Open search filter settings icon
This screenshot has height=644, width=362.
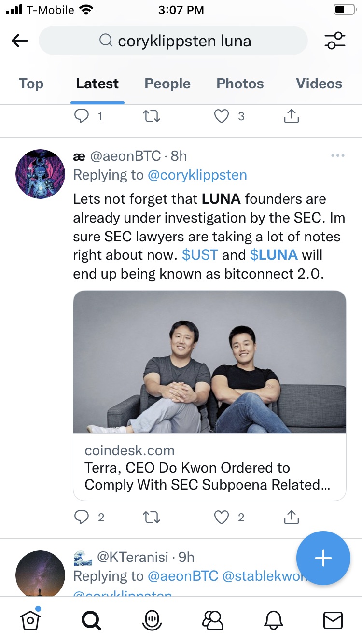pyautogui.click(x=334, y=41)
